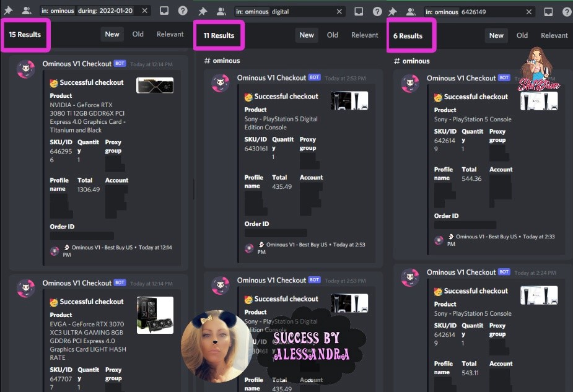This screenshot has height=392, width=573.
Task: Click footer icon beside 'Today at 2:53 PM' footer
Action: (249, 248)
